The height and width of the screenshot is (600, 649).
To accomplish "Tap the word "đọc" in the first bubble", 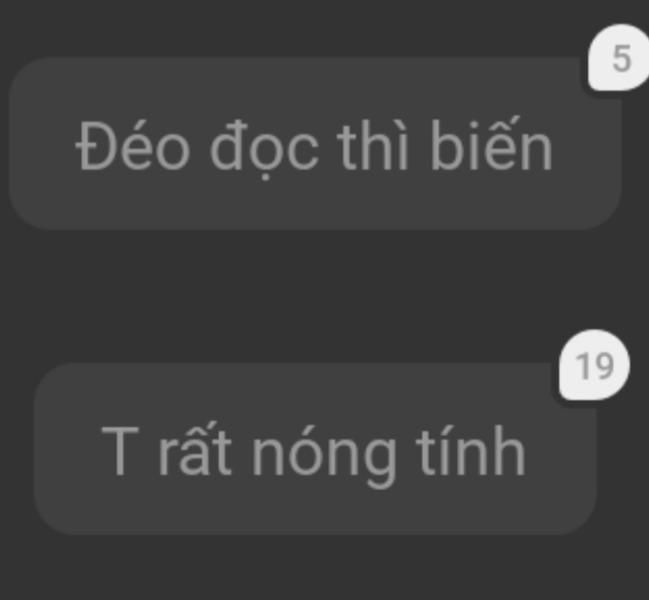I will tap(264, 149).
